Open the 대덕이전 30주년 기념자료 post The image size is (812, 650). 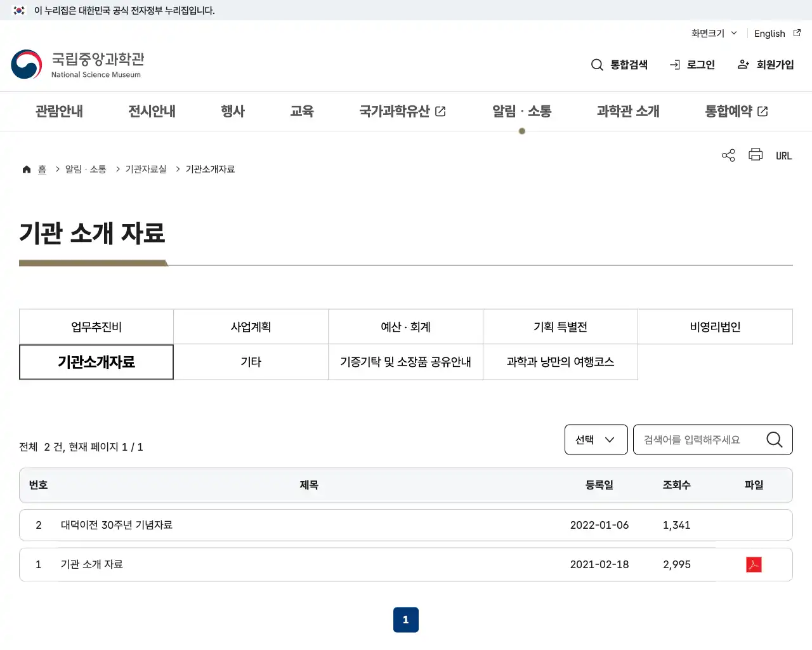[x=116, y=525]
